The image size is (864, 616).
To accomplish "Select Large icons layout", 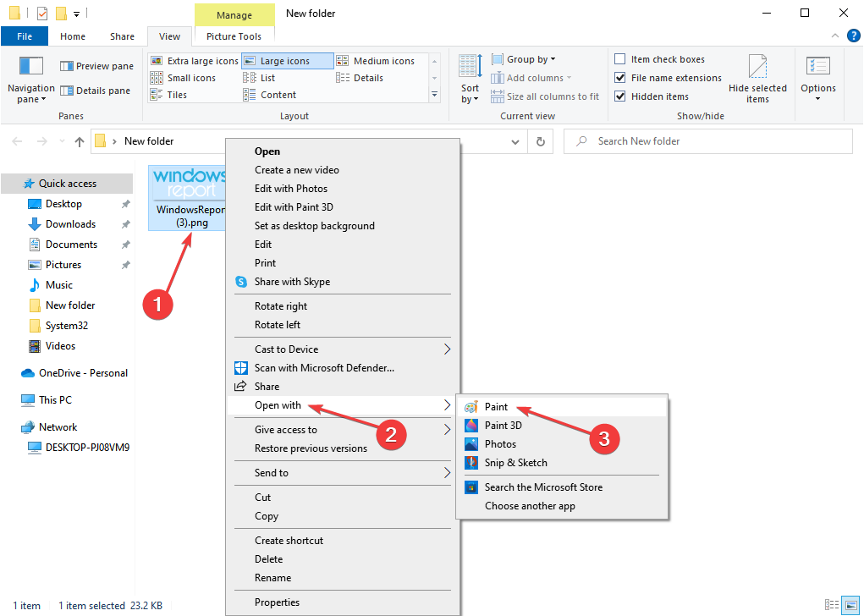I will coord(287,61).
